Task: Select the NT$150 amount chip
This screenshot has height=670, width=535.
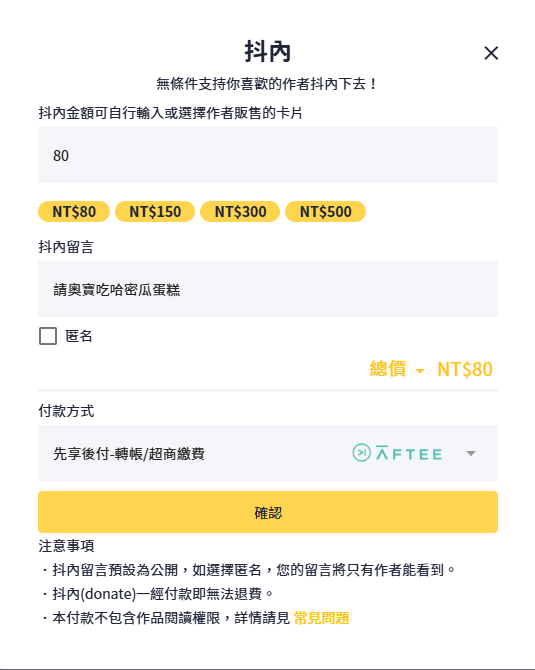Action: point(155,212)
